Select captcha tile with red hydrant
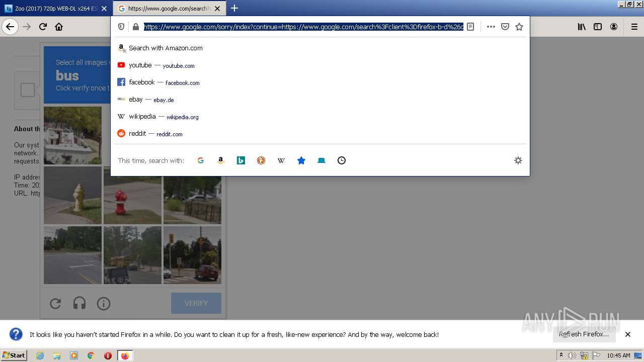The image size is (644, 362). 132,195
